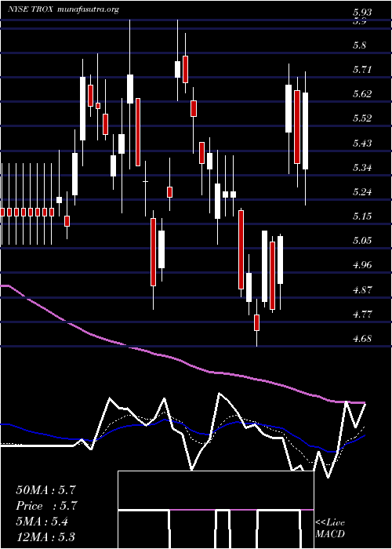This screenshot has height=549, width=392.
Task: Select the 5.52 price axis label
Action: click(362, 118)
